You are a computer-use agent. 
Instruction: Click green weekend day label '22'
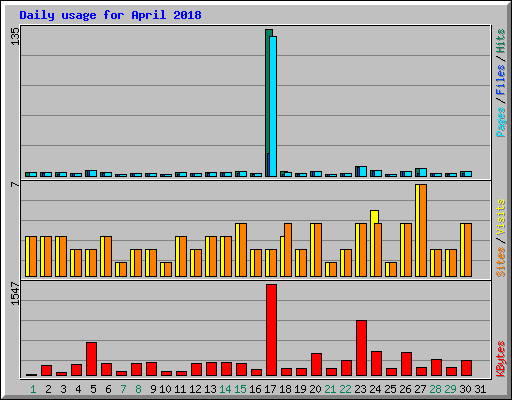click(345, 389)
